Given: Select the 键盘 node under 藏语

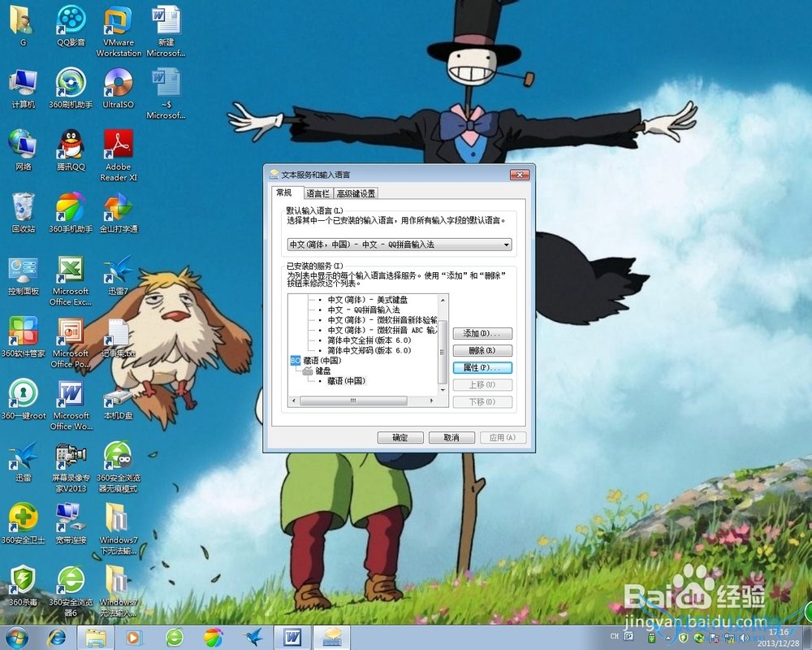Looking at the screenshot, I should pos(317,370).
